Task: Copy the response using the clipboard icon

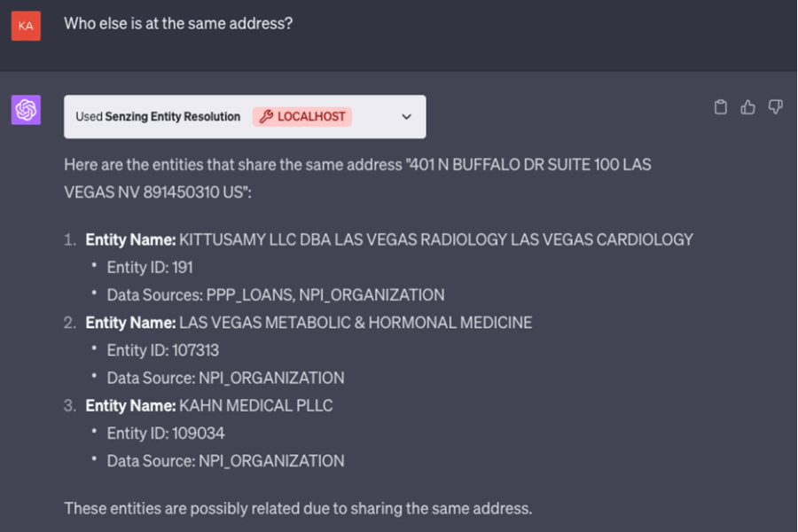Action: point(721,107)
